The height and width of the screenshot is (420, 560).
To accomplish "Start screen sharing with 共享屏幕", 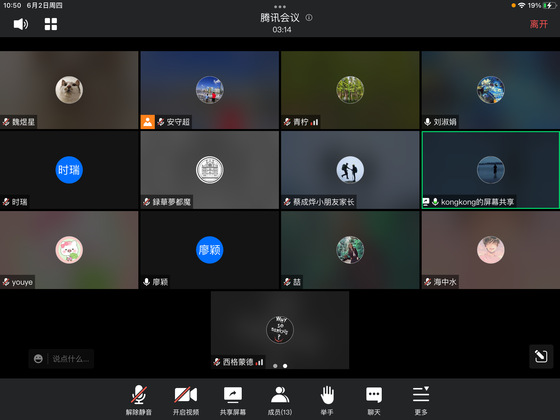I will point(233,400).
